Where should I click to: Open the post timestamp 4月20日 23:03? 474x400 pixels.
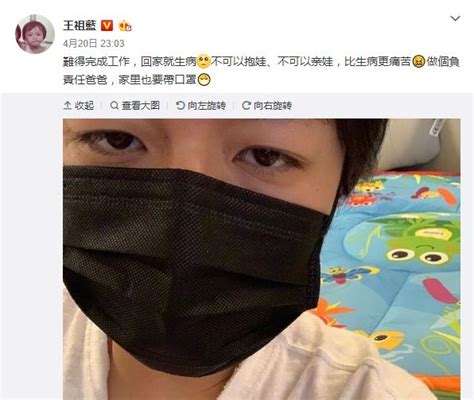point(94,43)
